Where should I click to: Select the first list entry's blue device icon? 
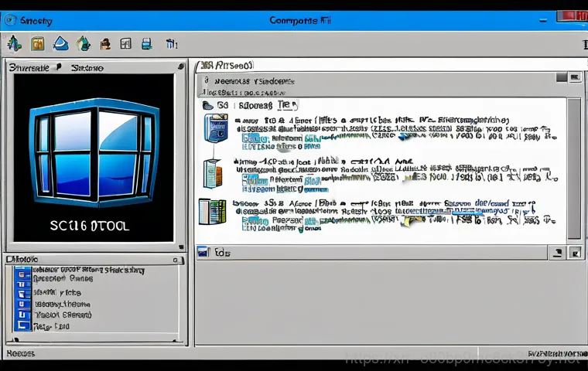215,128
